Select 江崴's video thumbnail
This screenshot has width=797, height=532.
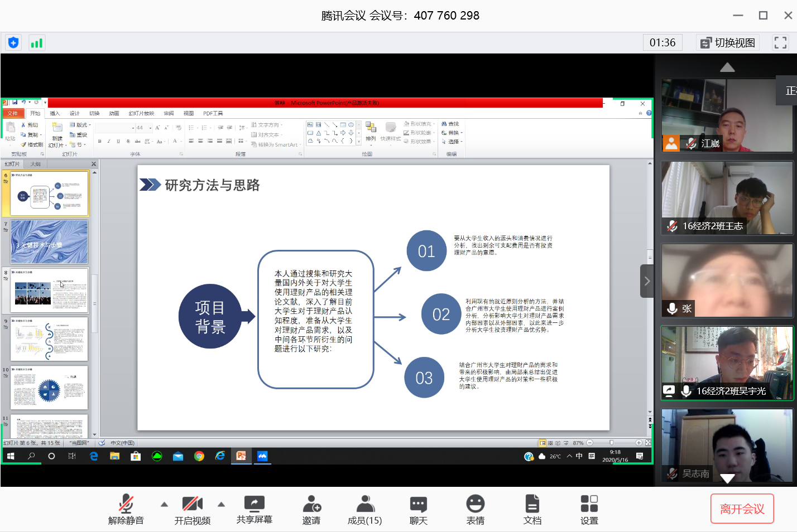pyautogui.click(x=727, y=115)
